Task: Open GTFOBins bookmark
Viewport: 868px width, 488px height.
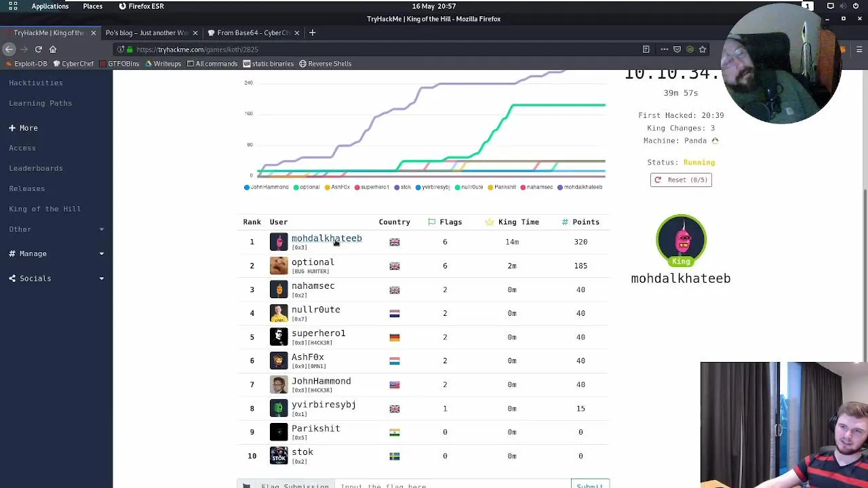Action: coord(119,64)
